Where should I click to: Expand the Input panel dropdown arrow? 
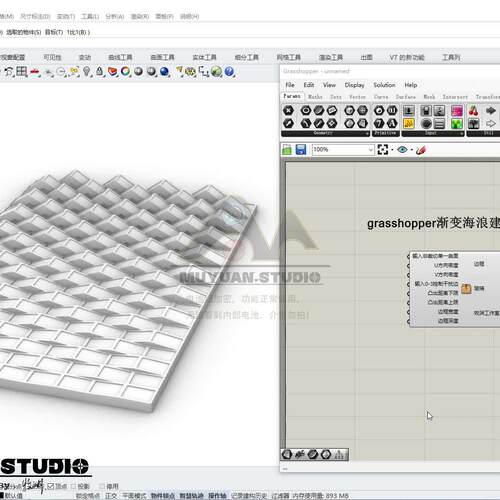(x=462, y=134)
